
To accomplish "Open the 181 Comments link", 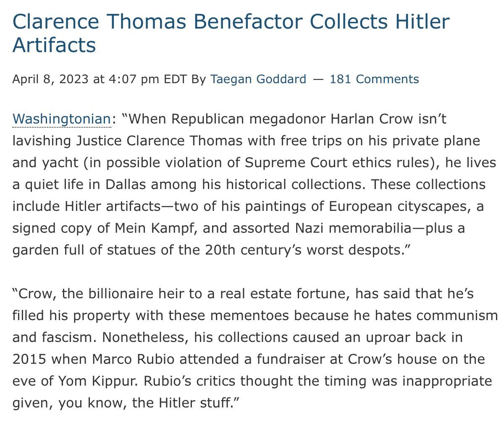I will (x=374, y=79).
